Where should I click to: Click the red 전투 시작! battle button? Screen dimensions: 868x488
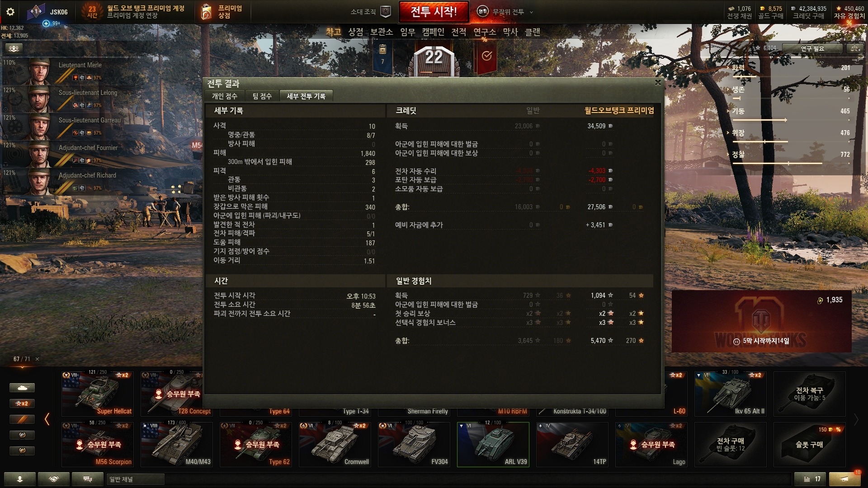(x=434, y=12)
